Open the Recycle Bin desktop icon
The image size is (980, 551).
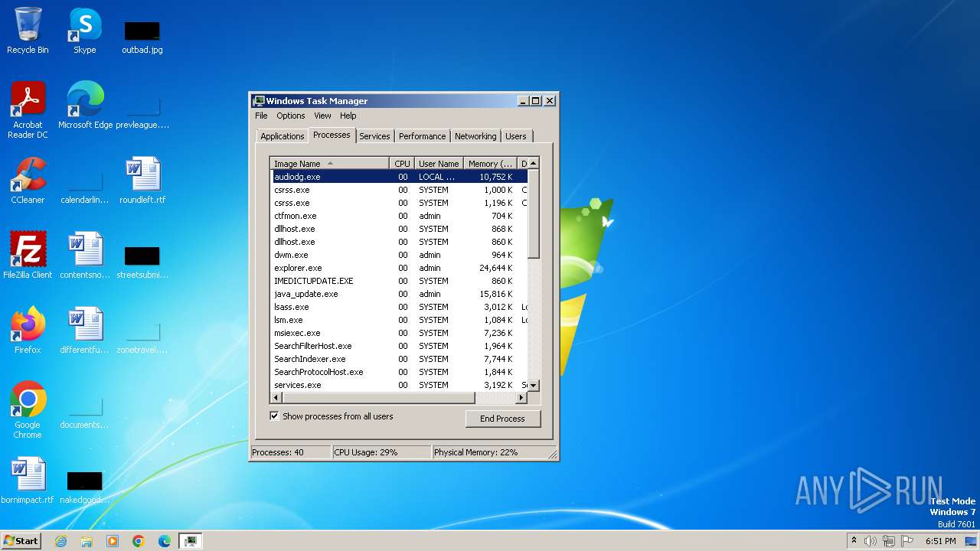[x=28, y=31]
